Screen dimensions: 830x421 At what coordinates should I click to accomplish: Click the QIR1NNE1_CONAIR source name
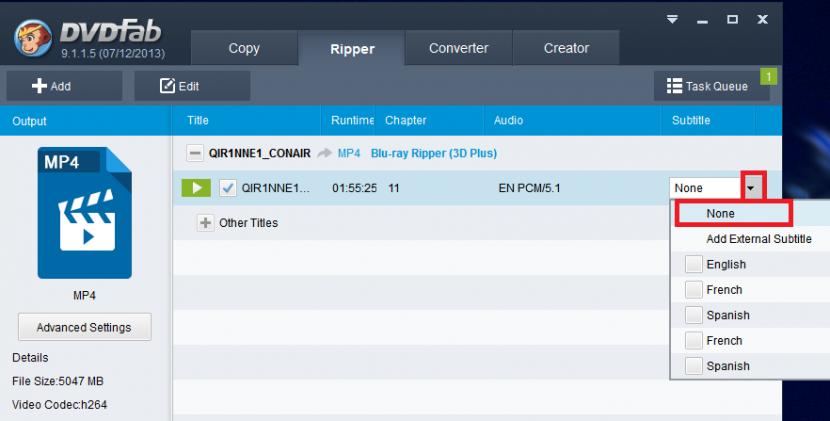click(x=259, y=154)
